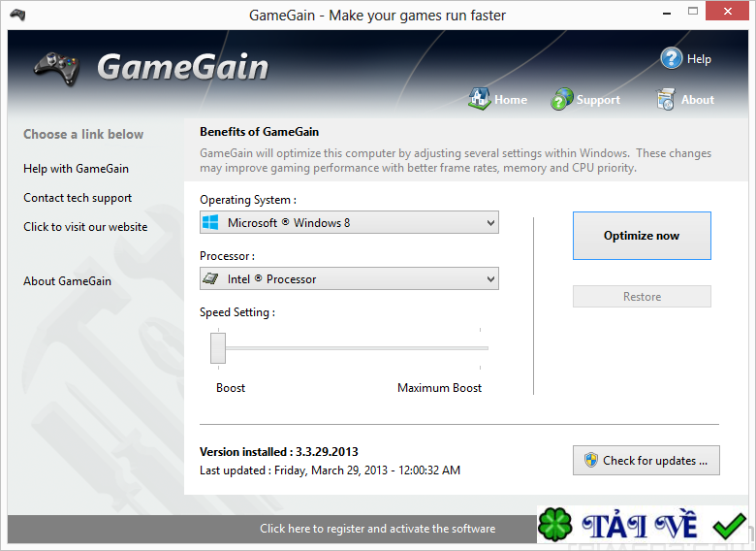
Task: Click Check for updates button
Action: [646, 460]
